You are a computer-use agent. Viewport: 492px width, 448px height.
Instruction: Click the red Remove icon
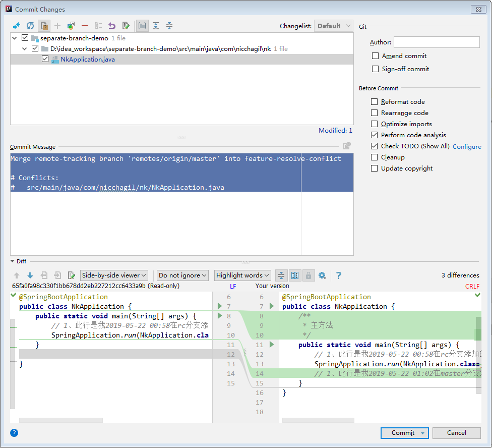85,26
